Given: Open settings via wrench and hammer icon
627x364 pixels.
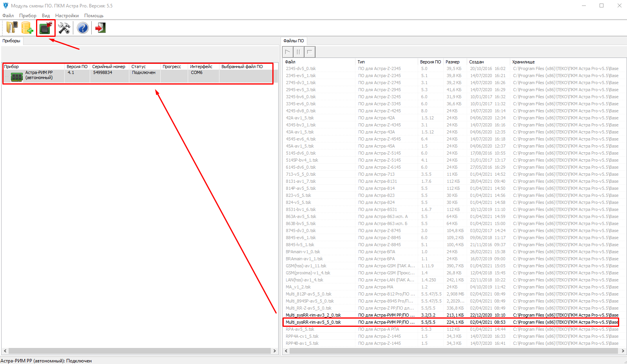Looking at the screenshot, I should 64,28.
